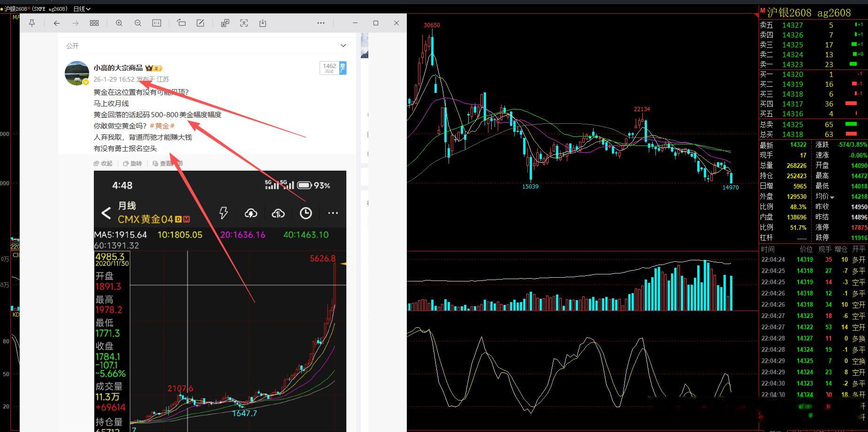The height and width of the screenshot is (432, 868).
Task: Pin the image viewer window on top
Action: pos(32,23)
